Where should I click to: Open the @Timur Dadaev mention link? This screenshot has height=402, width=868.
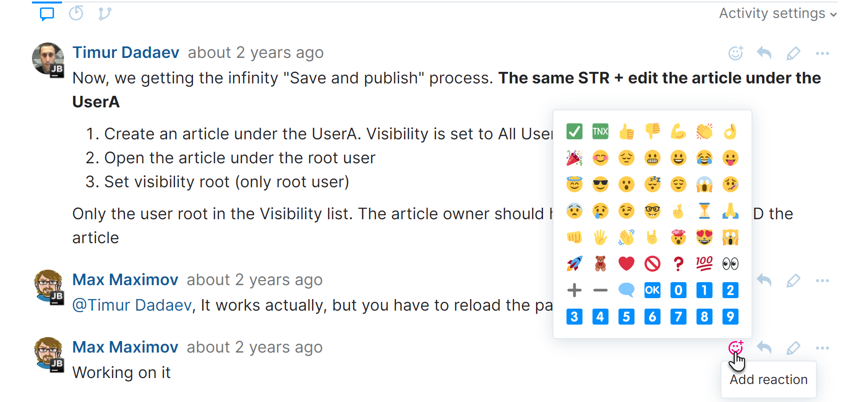tap(128, 305)
